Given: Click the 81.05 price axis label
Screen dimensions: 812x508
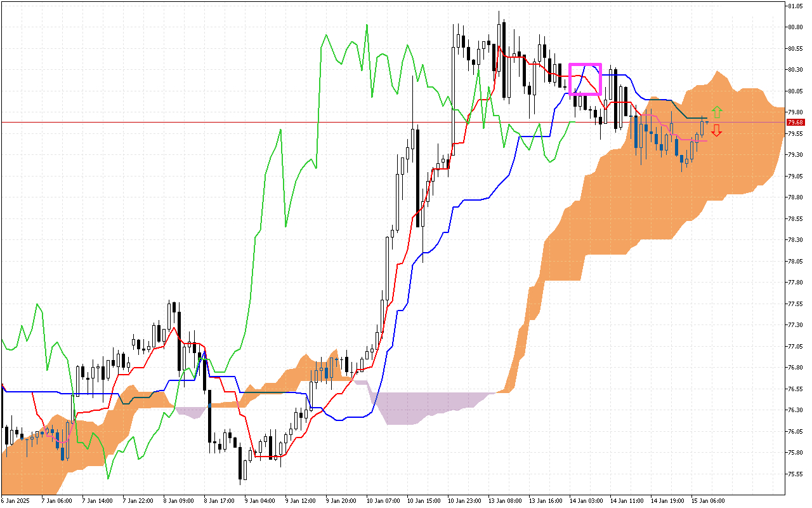Looking at the screenshot, I should 796,6.
